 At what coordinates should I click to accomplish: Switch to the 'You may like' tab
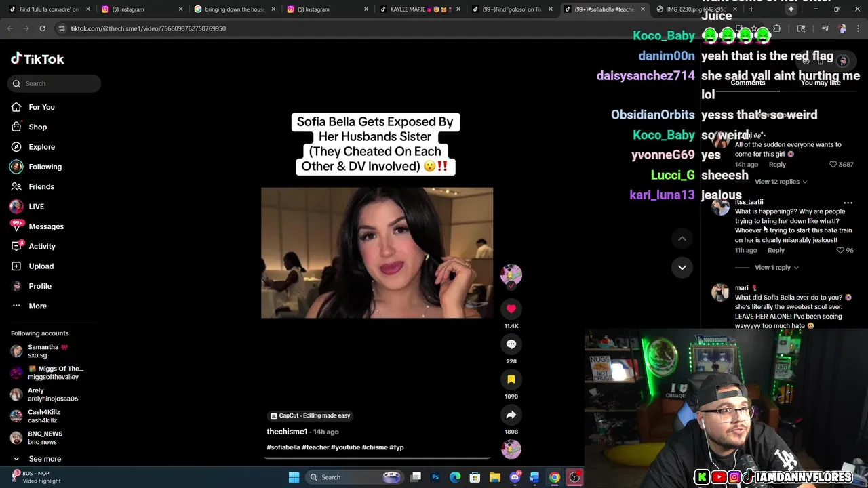pyautogui.click(x=821, y=83)
